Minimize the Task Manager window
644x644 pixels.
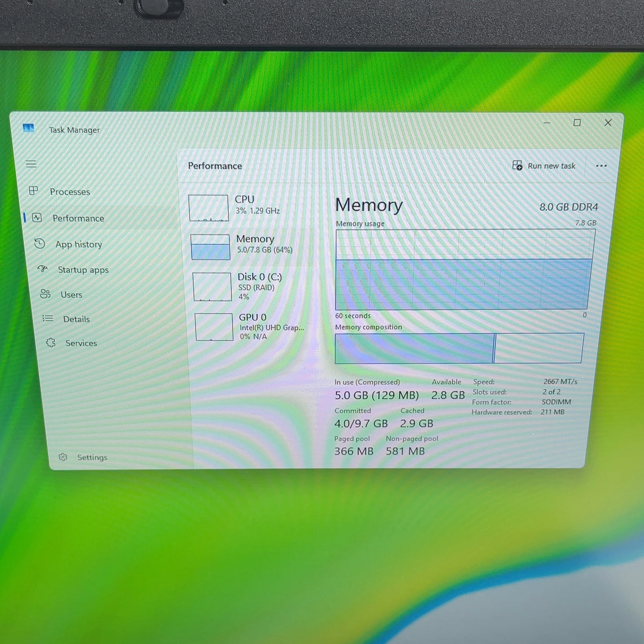[547, 123]
